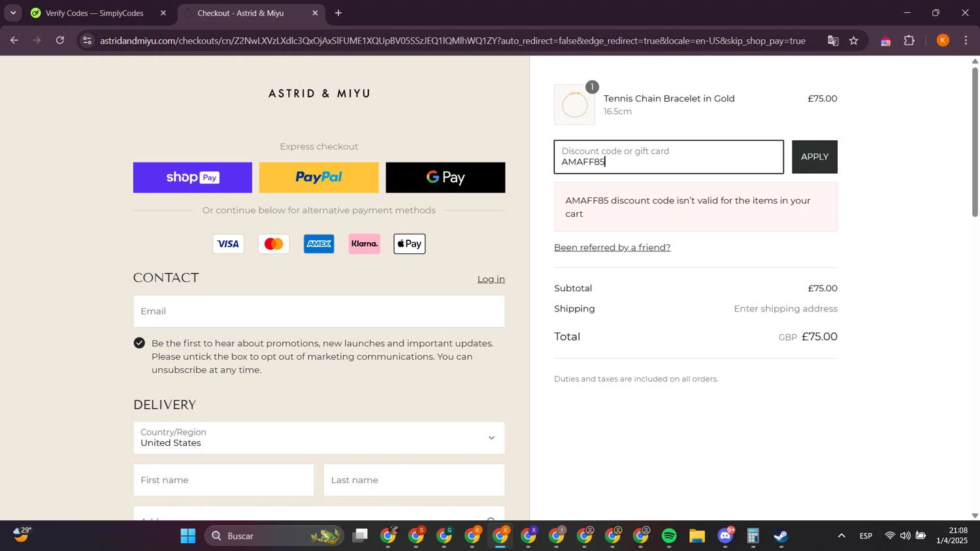Bookmark this page with the star icon
This screenshot has width=980, height=551.
854,40
